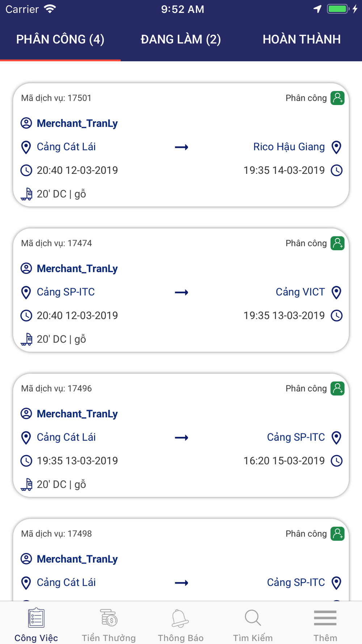Tap Rico Hậu Giang destination pin icon

(x=336, y=147)
